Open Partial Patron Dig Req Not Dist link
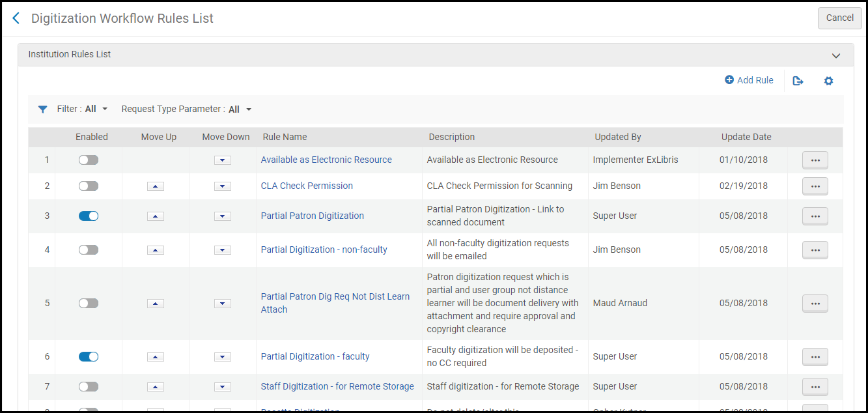868x413 pixels. pyautogui.click(x=335, y=303)
